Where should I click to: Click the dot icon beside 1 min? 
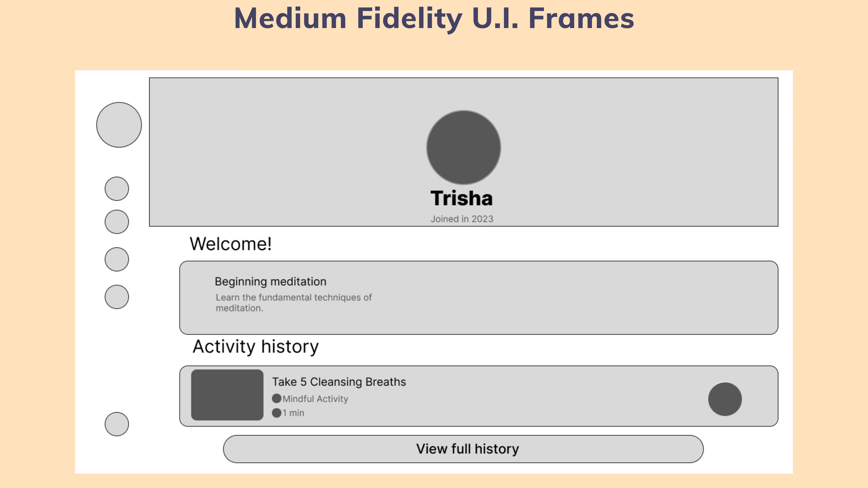point(277,413)
